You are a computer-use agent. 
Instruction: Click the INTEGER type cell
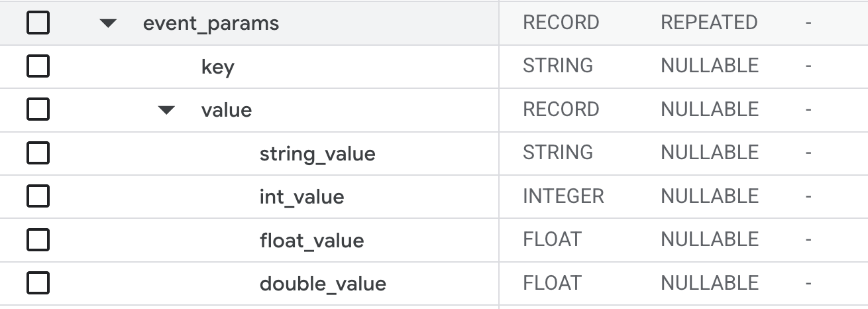coord(563,196)
